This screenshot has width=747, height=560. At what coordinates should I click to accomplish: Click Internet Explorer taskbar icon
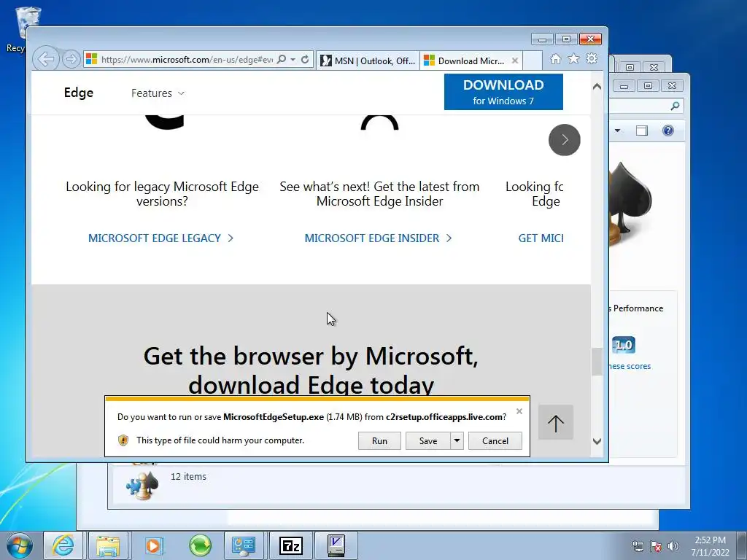(x=63, y=545)
